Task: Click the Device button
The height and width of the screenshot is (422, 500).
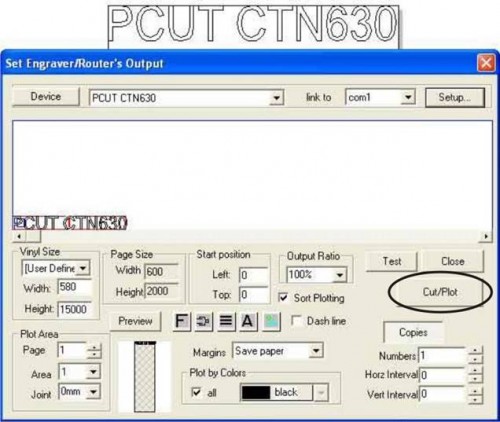Action: (46, 97)
